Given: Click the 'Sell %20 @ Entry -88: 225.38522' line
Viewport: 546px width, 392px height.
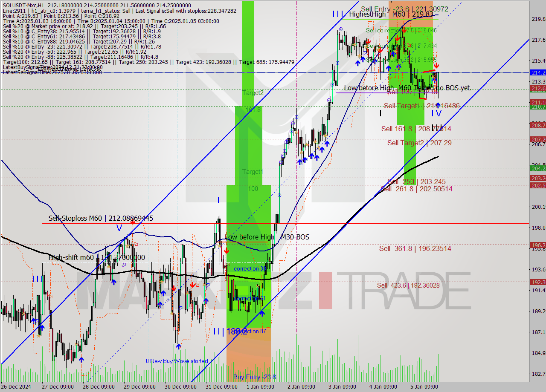Looking at the screenshot, I should pos(80,57).
